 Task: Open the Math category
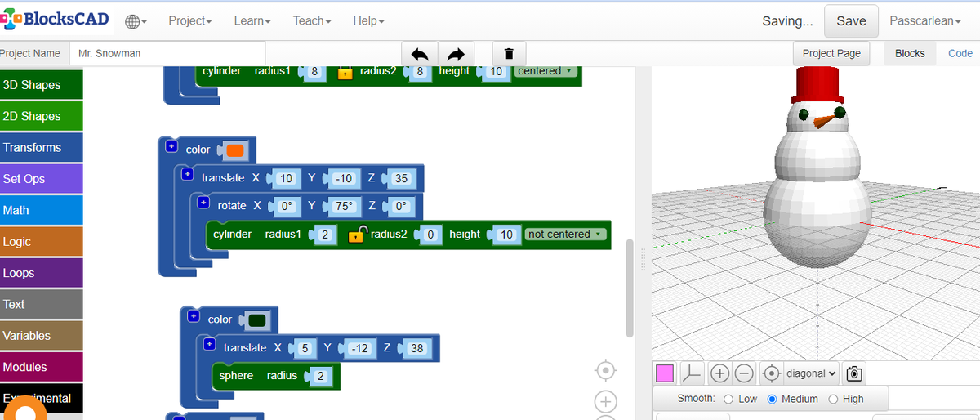click(x=42, y=210)
